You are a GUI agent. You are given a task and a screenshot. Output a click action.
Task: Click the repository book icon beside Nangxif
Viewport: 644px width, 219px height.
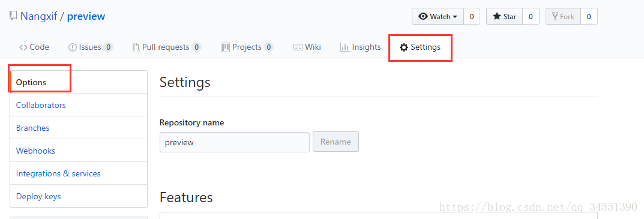(13, 16)
